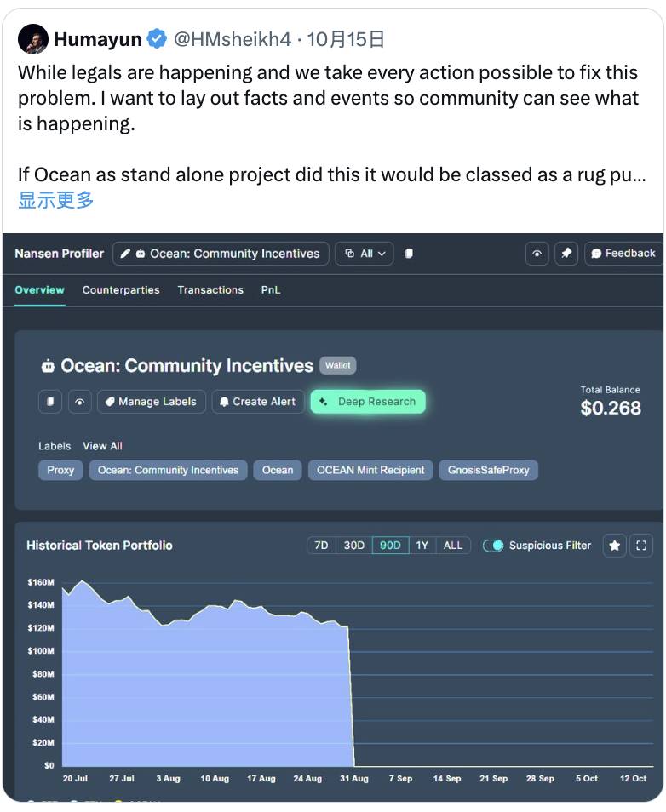Expand tweet with 显示更多

tap(56, 200)
